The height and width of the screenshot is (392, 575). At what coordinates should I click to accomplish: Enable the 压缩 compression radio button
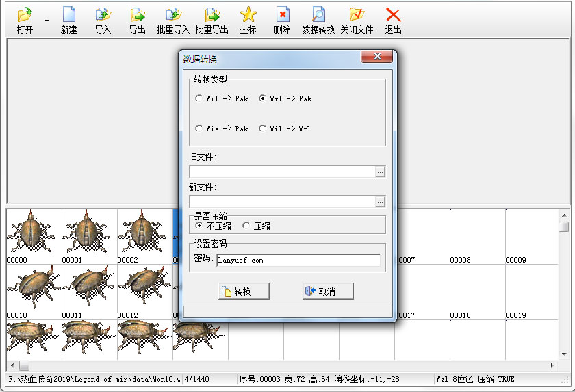pyautogui.click(x=246, y=226)
